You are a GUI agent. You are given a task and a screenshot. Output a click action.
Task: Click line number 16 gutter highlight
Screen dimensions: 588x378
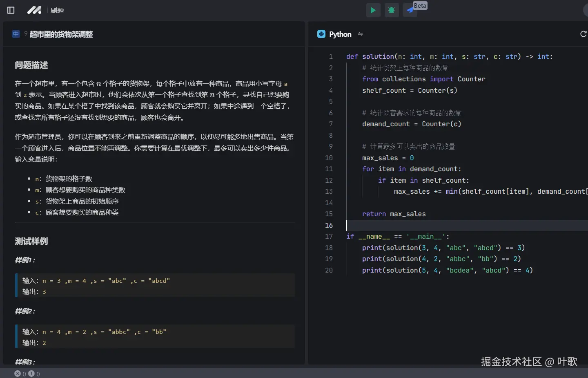(329, 225)
